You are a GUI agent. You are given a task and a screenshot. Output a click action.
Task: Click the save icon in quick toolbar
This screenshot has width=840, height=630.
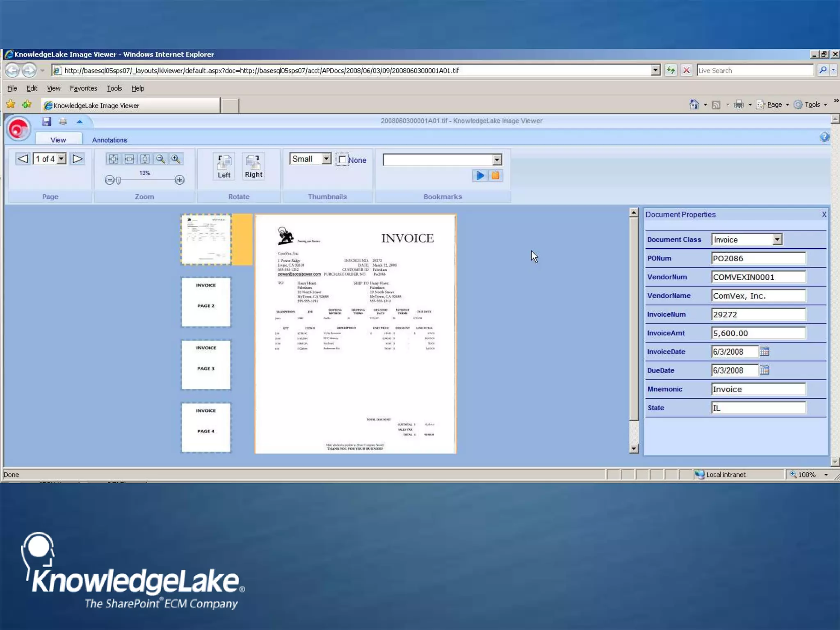click(x=46, y=121)
